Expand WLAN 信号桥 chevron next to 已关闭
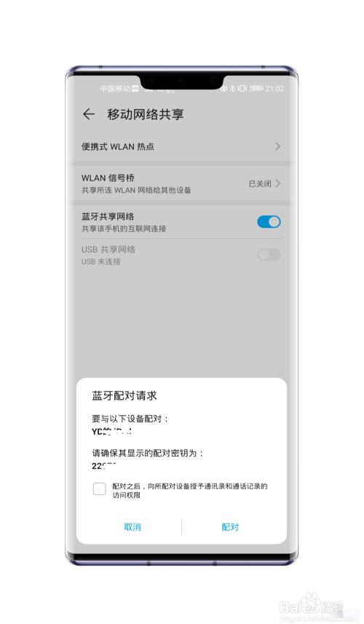The image size is (364, 624). click(277, 183)
